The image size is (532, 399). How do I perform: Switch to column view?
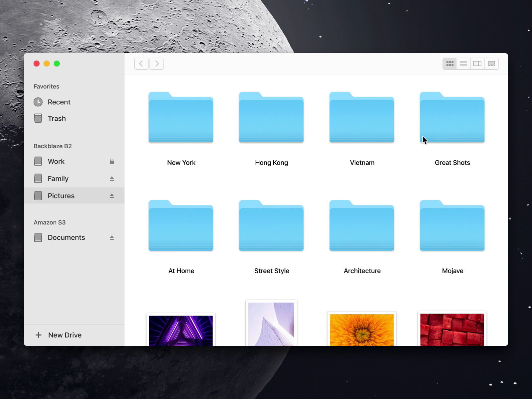click(477, 64)
